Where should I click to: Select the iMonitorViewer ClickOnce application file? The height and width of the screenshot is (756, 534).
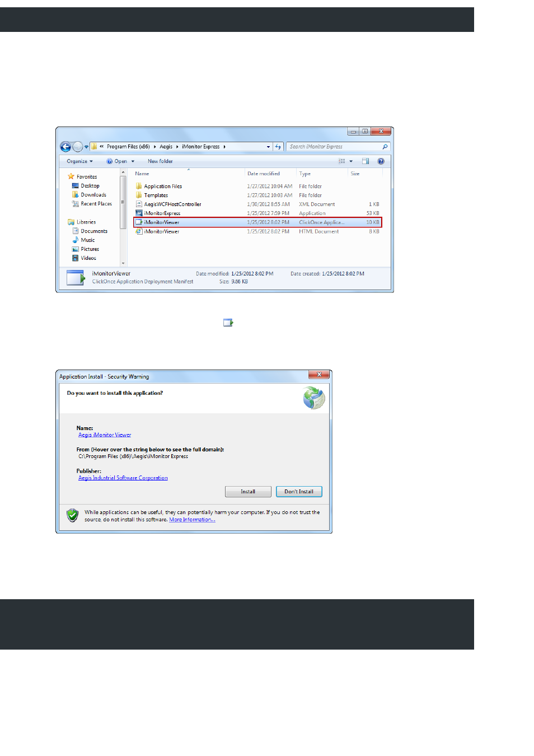pyautogui.click(x=257, y=222)
